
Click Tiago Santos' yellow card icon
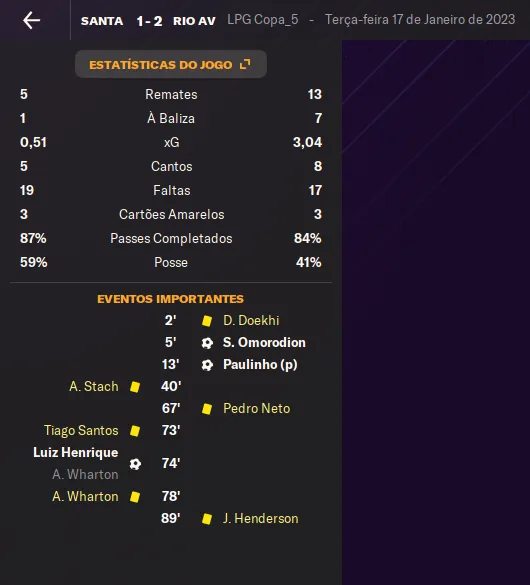pos(135,431)
